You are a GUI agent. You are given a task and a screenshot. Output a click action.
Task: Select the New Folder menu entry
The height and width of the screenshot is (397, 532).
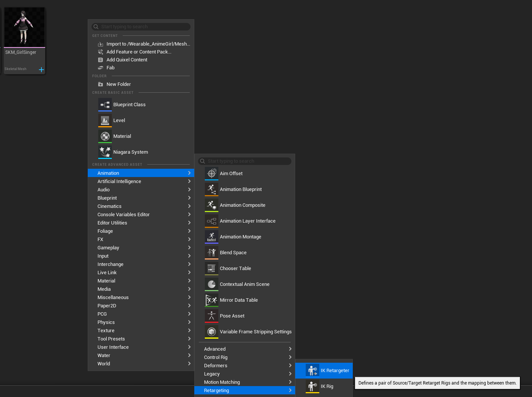(119, 84)
